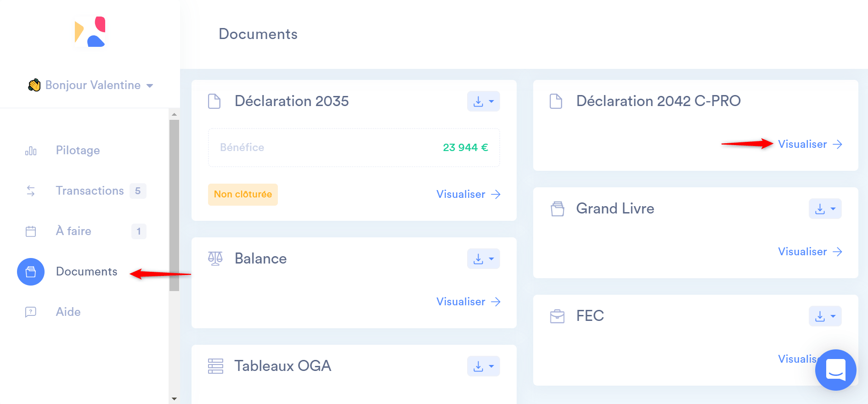This screenshot has width=868, height=404.
Task: Visualiser the Grand Livre document
Action: tap(810, 252)
